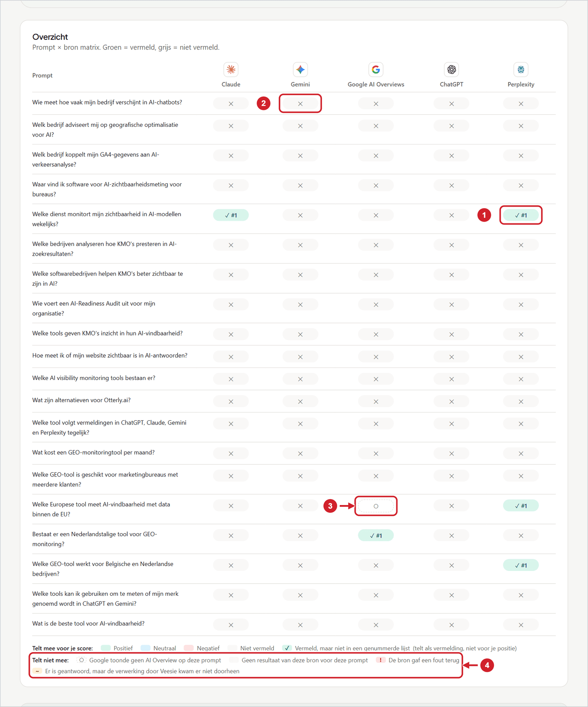Click the blue Neutraal legend swatch

point(146,648)
